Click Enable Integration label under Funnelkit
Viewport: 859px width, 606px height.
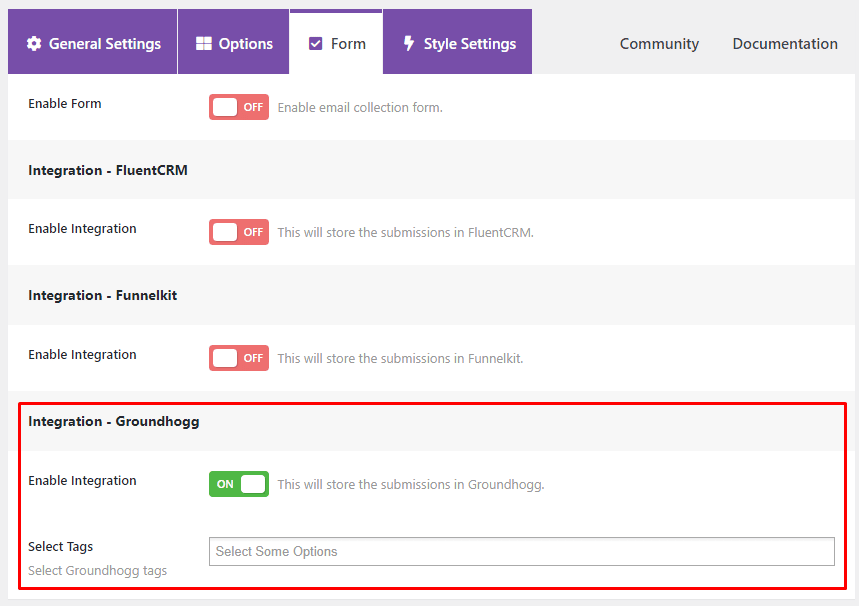pyautogui.click(x=82, y=355)
